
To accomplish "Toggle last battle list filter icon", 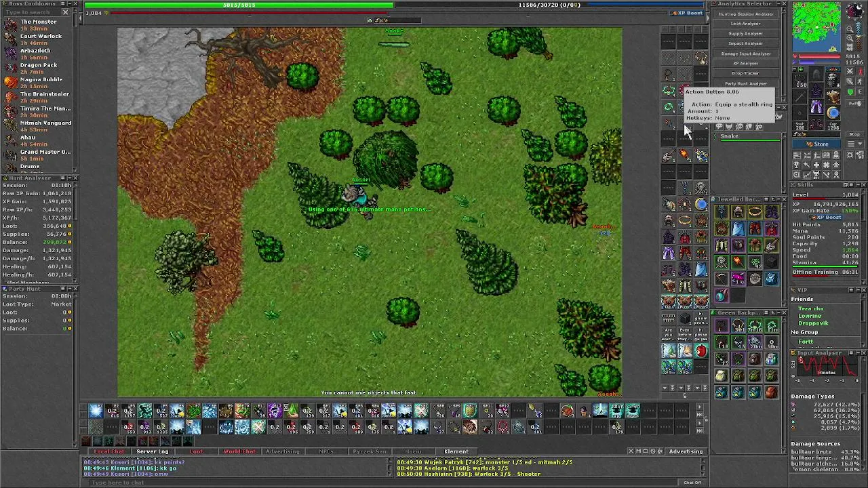I will [x=759, y=126].
